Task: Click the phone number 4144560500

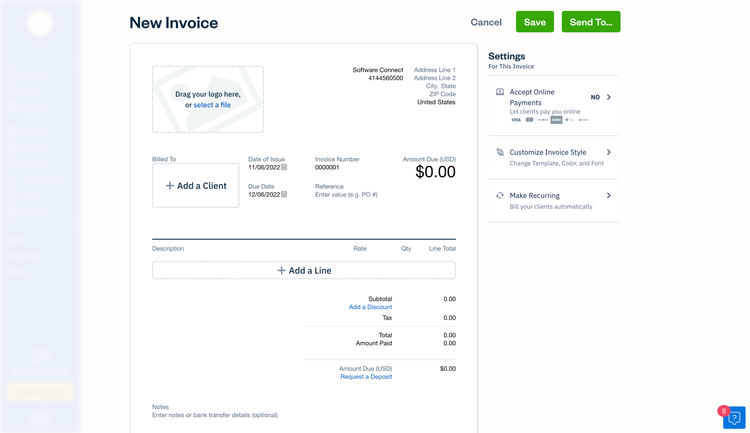Action: tap(386, 78)
